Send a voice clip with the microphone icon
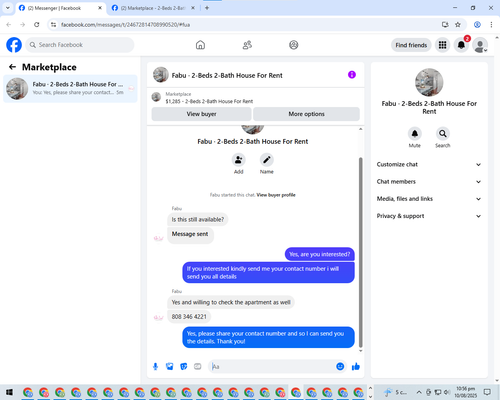Viewport: 500px width, 400px height. [155, 367]
